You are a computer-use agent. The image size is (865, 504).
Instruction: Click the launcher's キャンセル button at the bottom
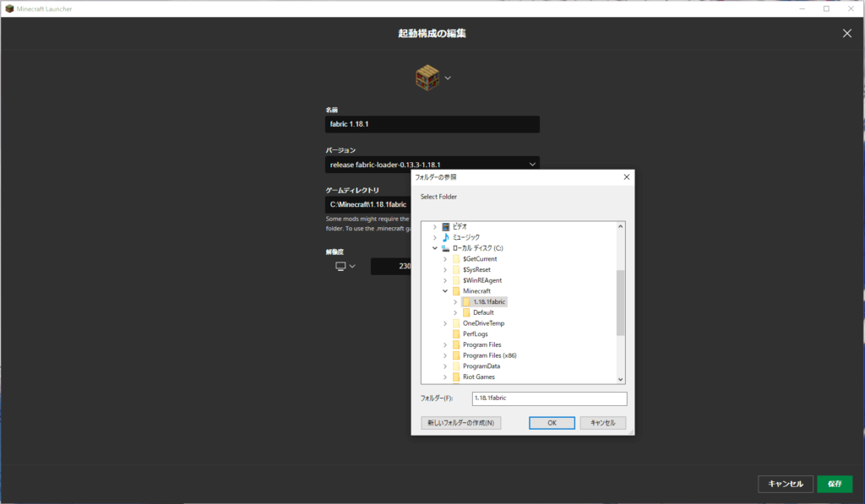tap(786, 484)
